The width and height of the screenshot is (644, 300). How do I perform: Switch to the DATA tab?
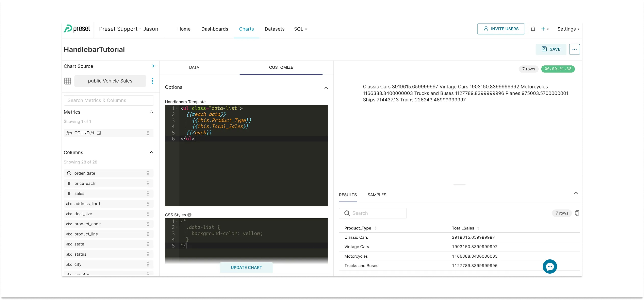tap(194, 67)
